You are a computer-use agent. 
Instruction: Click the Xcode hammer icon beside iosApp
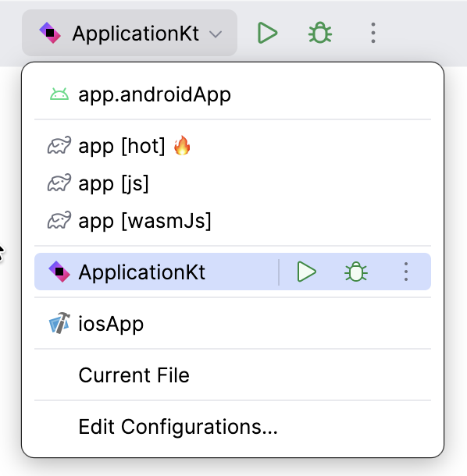[59, 323]
